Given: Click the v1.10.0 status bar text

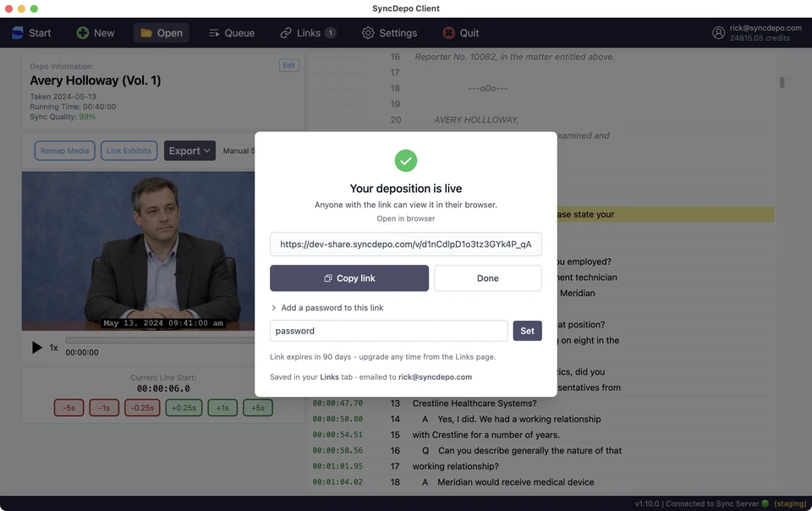Looking at the screenshot, I should (647, 503).
